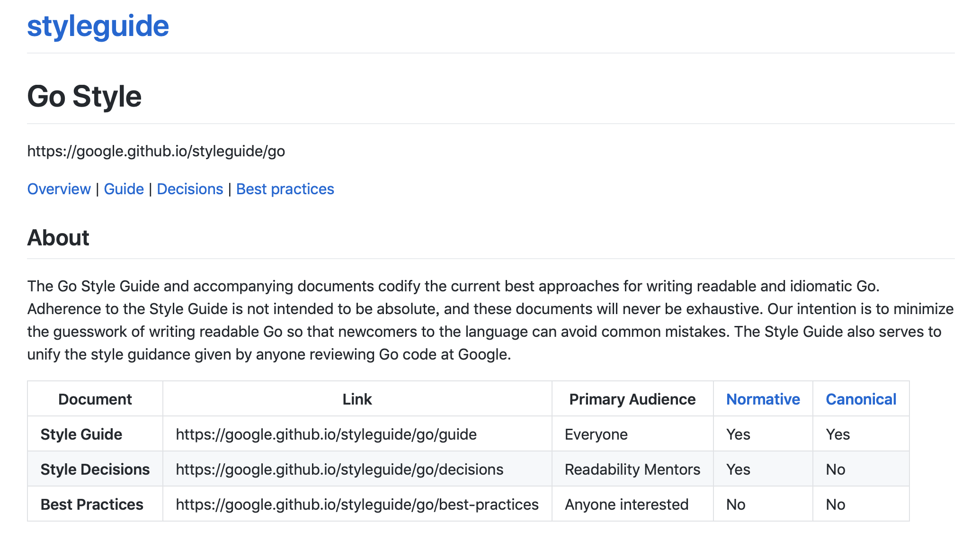
Task: Click the styleguide/go/best-practices URL cell
Action: (357, 505)
